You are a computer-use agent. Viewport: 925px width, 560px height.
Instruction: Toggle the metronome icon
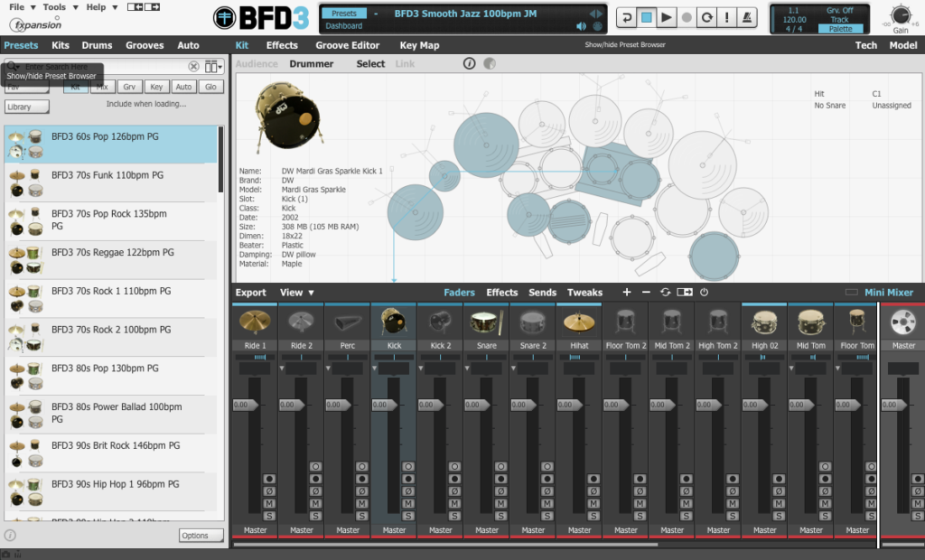(746, 18)
